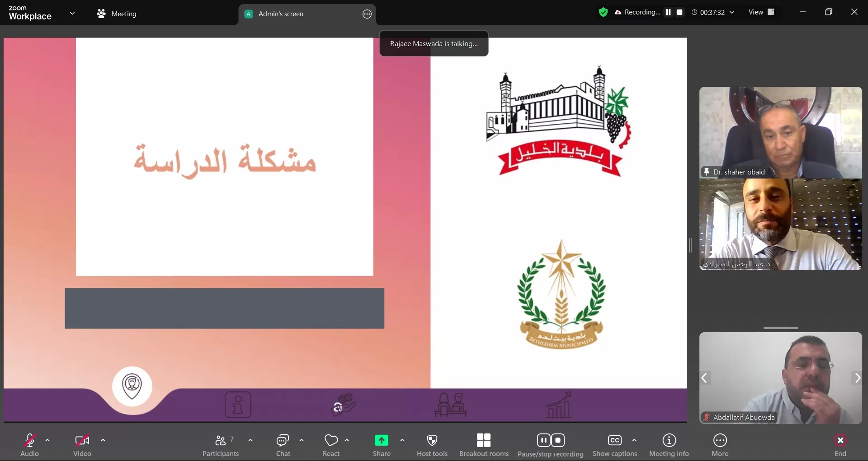Open Host tools shield menu
This screenshot has width=868, height=461.
[x=432, y=445]
